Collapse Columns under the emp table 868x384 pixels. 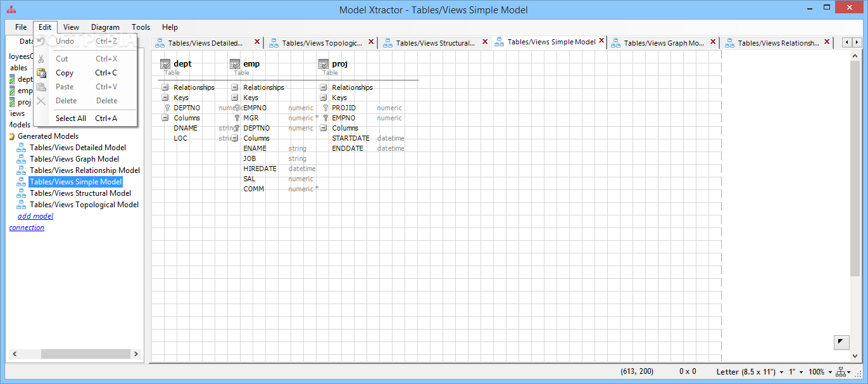click(x=234, y=138)
